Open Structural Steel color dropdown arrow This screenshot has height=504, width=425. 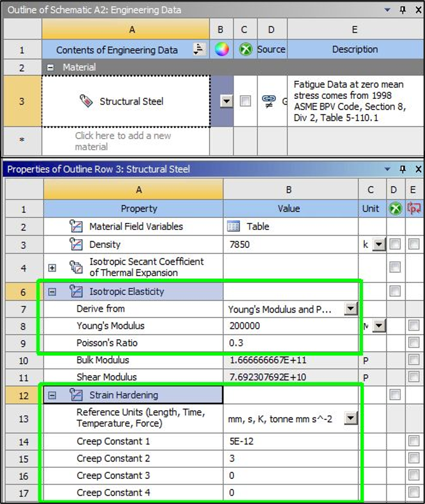tap(227, 101)
